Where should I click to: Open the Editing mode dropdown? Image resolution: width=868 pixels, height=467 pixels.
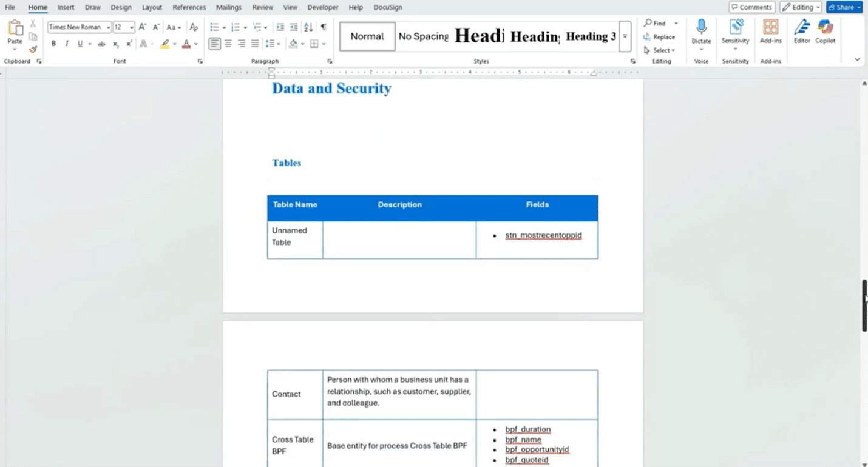[801, 7]
